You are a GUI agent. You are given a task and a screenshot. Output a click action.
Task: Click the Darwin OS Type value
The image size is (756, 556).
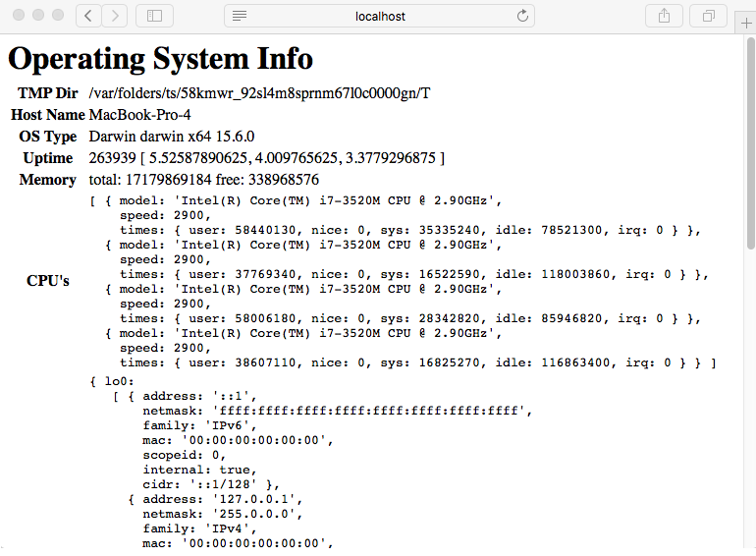coord(172,137)
